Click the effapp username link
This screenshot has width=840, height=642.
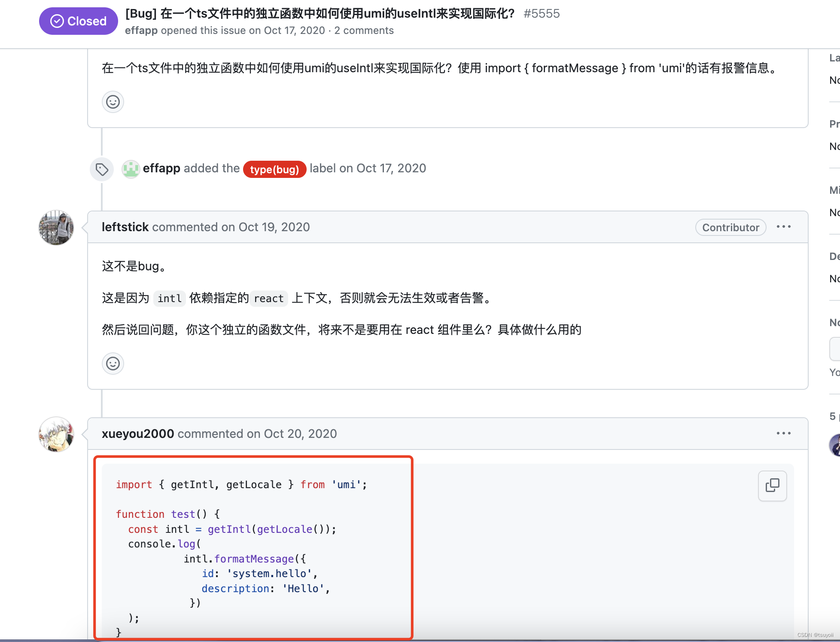(141, 30)
